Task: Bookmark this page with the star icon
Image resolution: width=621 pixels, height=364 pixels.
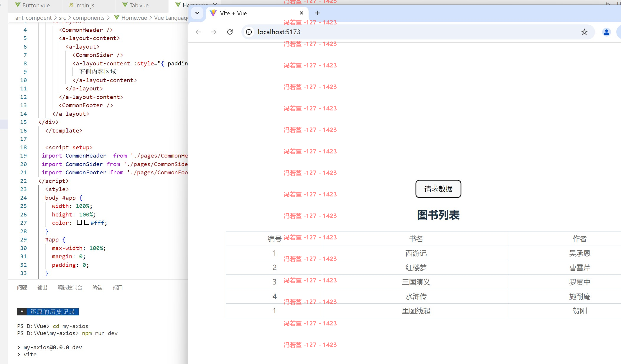Action: (x=584, y=32)
